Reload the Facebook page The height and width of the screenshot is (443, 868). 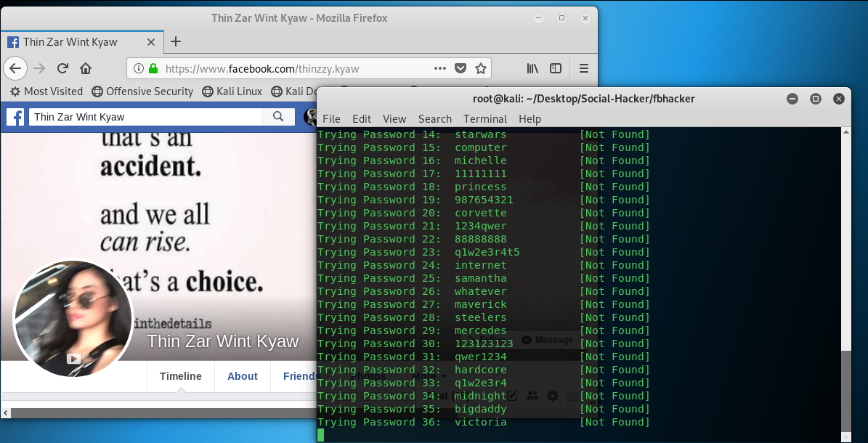click(x=62, y=69)
